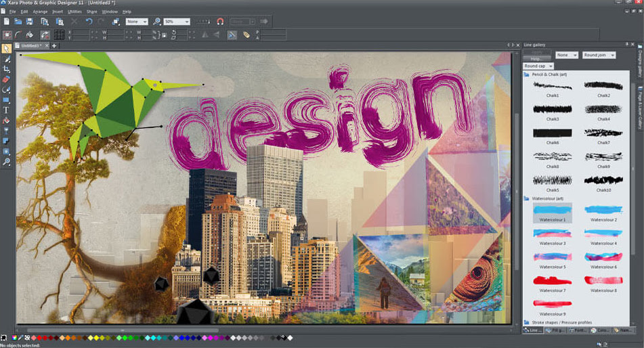Create a new document with blank page icon

click(x=7, y=22)
